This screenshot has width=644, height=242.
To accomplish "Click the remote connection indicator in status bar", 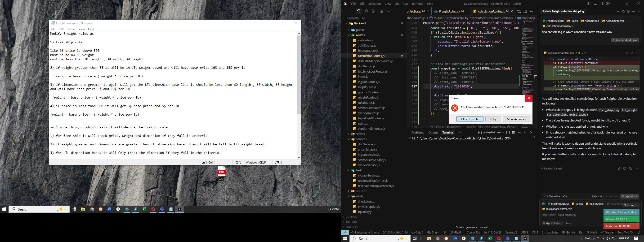I will [345, 232].
